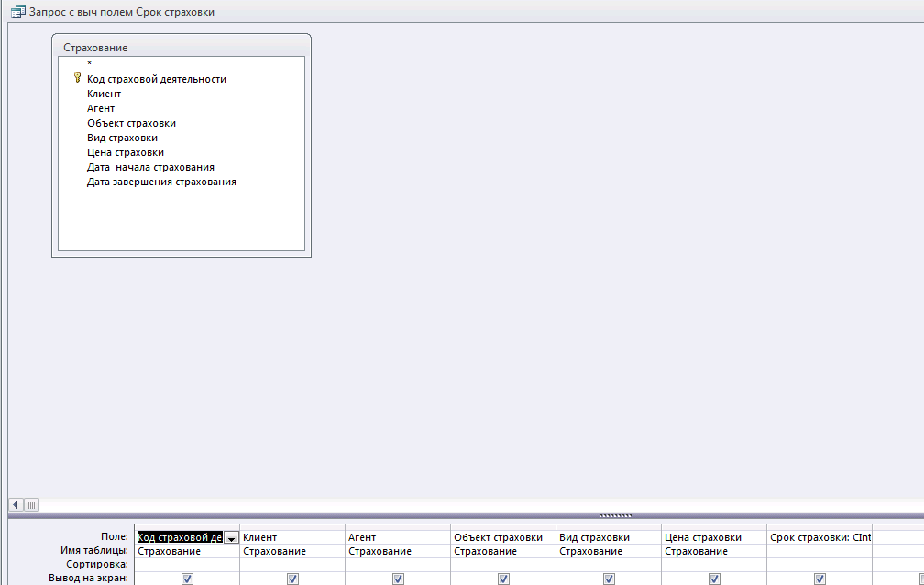
Task: Click the Срок страховки: CInt field cell
Action: coord(819,537)
